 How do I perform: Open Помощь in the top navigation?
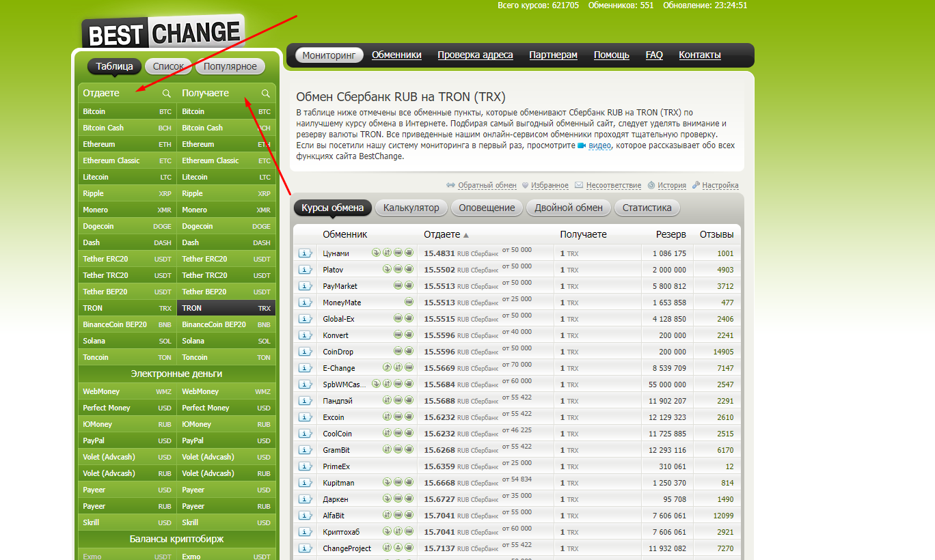pyautogui.click(x=611, y=55)
